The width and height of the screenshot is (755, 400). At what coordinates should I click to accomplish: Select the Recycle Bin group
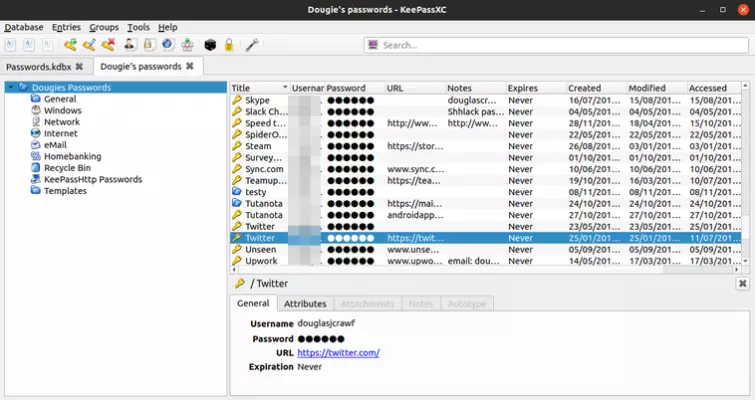67,168
